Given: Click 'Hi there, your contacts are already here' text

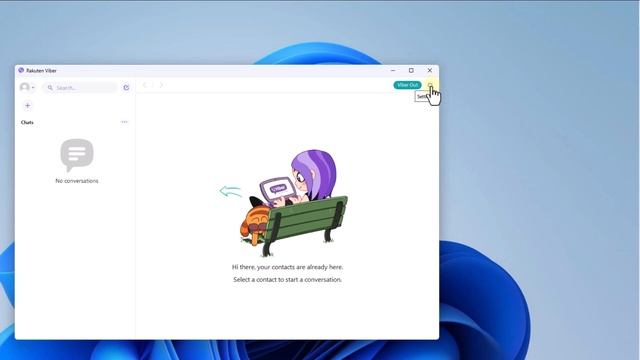Looking at the screenshot, I should pyautogui.click(x=287, y=267).
